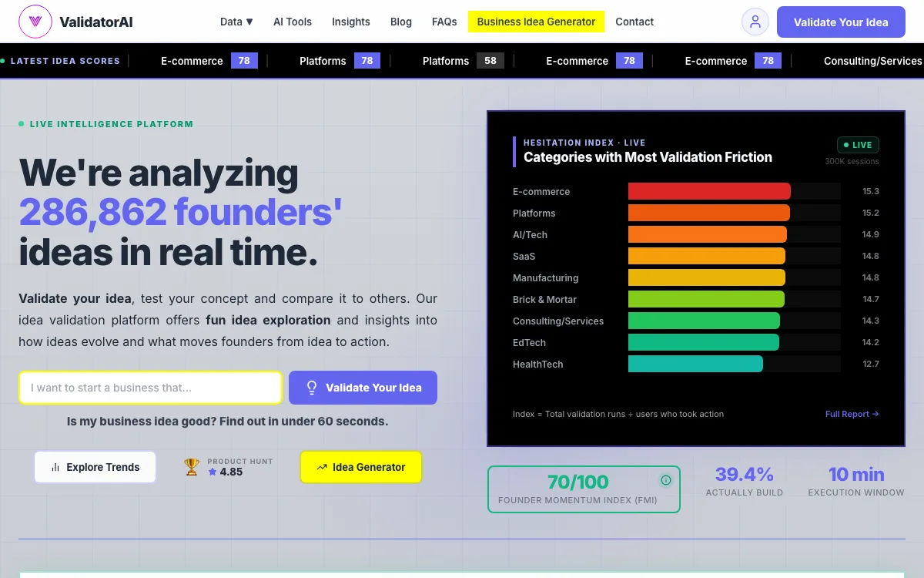Image resolution: width=924 pixels, height=578 pixels.
Task: Click the Platforms chart row label
Action: [x=534, y=213]
